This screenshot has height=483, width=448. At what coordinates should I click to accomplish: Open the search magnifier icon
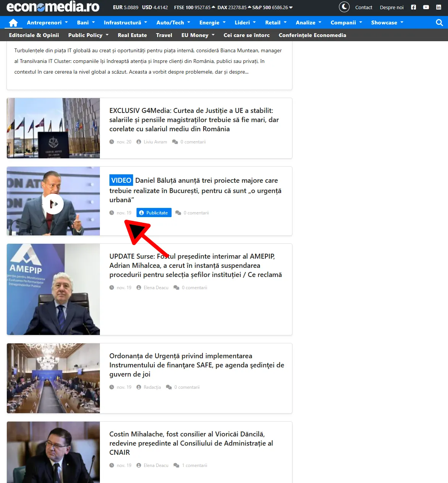pos(439,23)
